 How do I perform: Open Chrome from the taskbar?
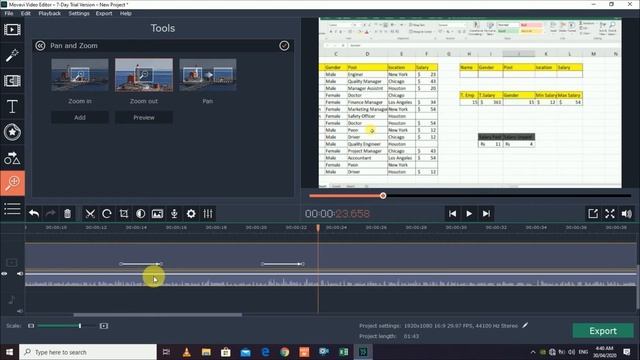(285, 352)
